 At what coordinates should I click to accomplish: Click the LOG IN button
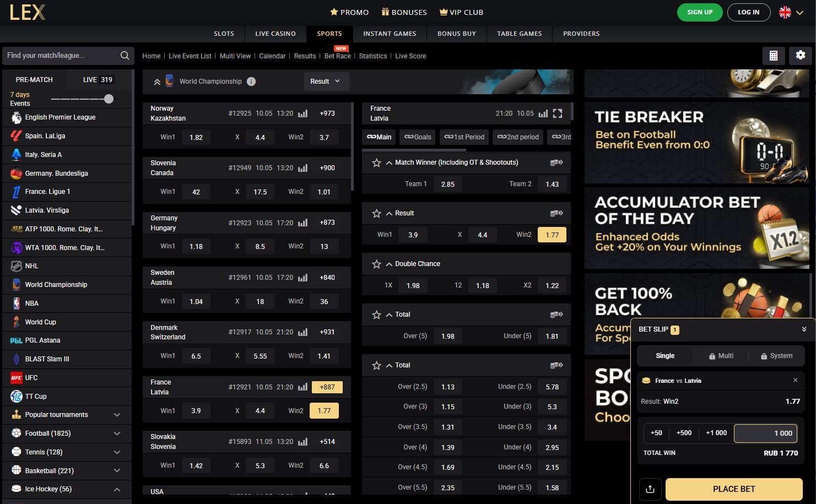[749, 12]
